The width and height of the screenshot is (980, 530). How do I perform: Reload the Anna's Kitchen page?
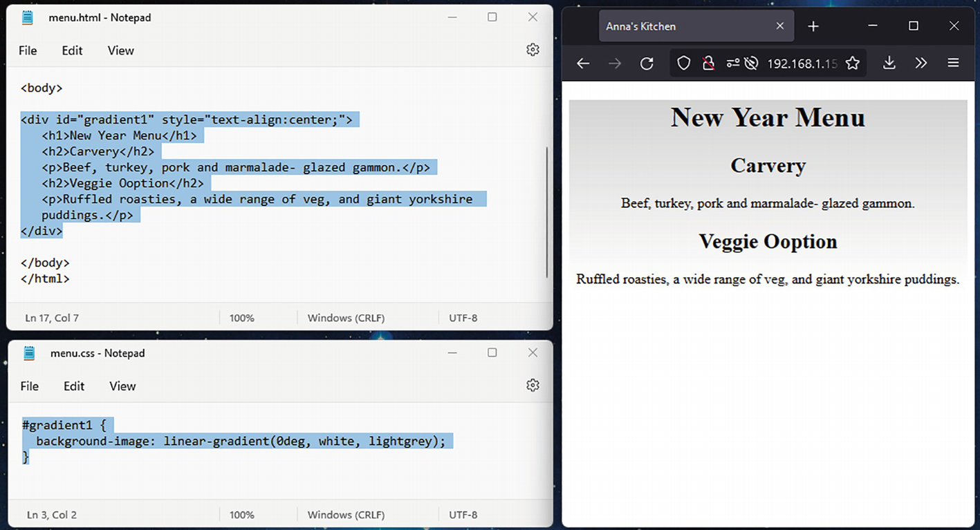[647, 64]
